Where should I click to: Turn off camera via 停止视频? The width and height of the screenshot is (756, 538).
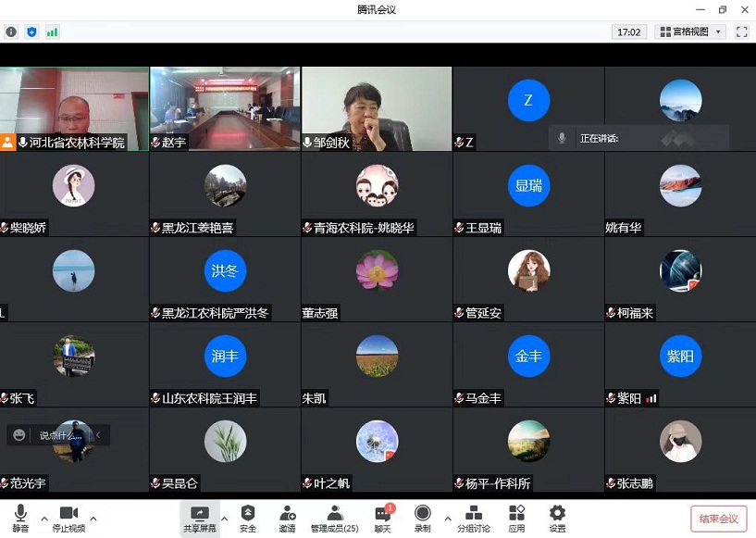tap(69, 518)
